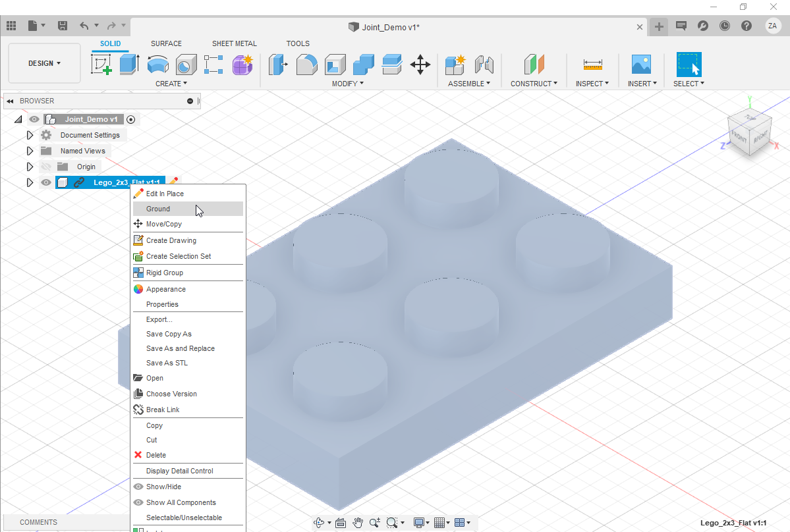Image resolution: width=790 pixels, height=532 pixels.
Task: Activate Orbit in the navigation bar
Action: (x=320, y=522)
